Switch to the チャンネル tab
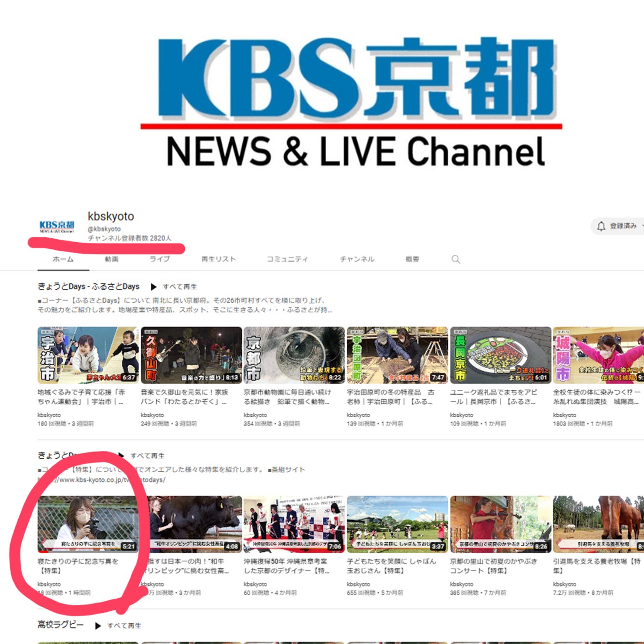644x644 pixels. click(x=357, y=260)
